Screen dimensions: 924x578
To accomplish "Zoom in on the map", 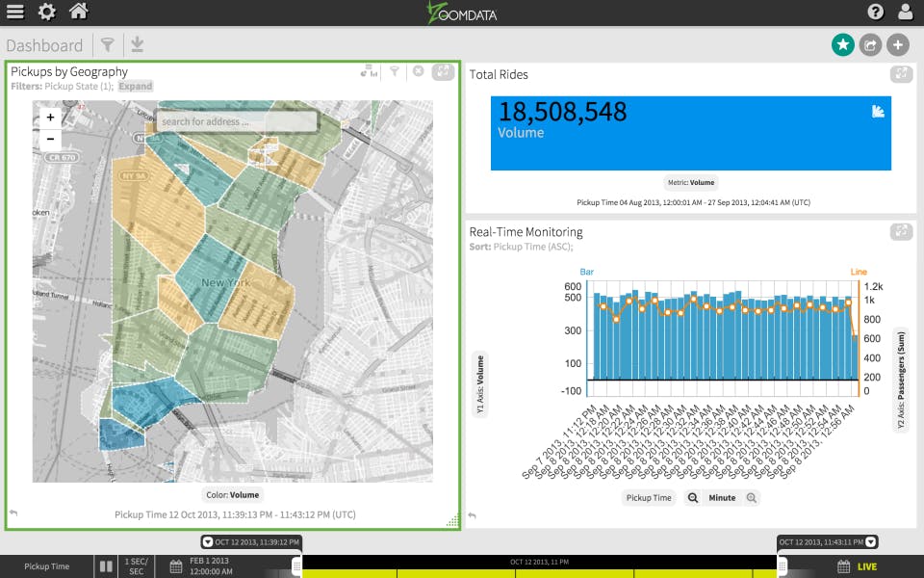I will [50, 118].
